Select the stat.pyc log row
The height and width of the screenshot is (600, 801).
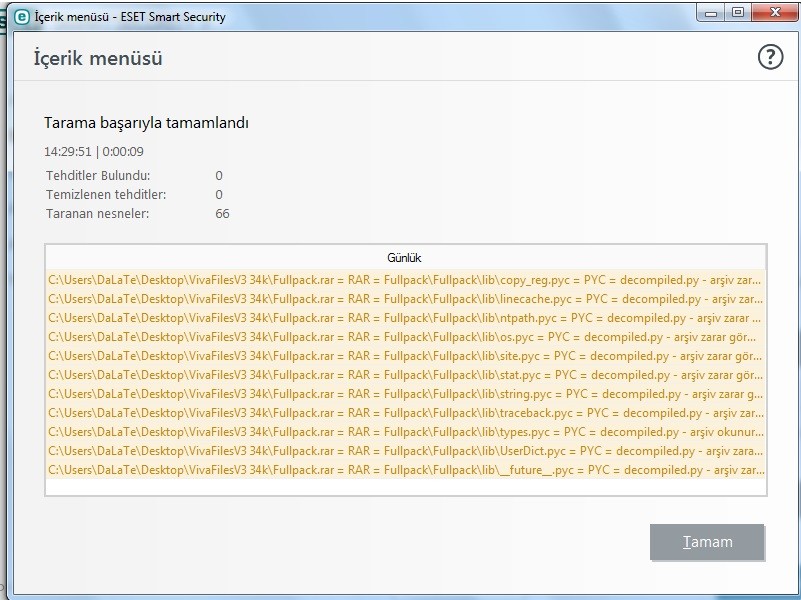tap(406, 375)
